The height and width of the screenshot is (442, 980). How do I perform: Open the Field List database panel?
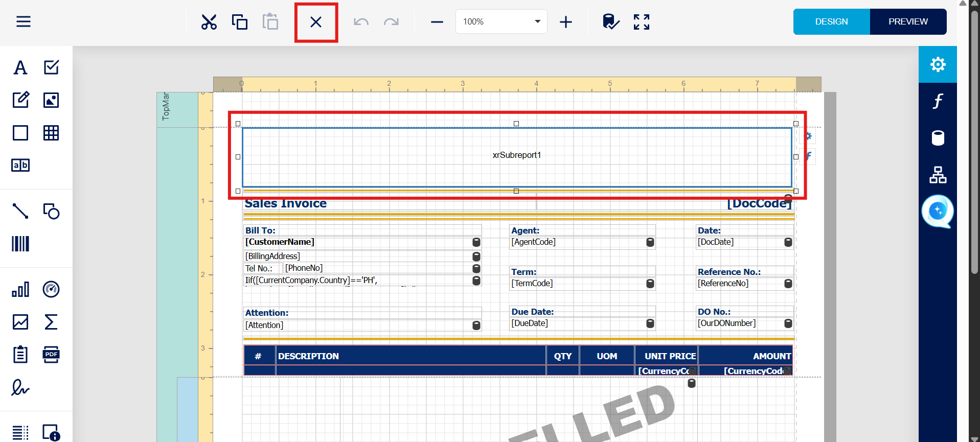[938, 138]
